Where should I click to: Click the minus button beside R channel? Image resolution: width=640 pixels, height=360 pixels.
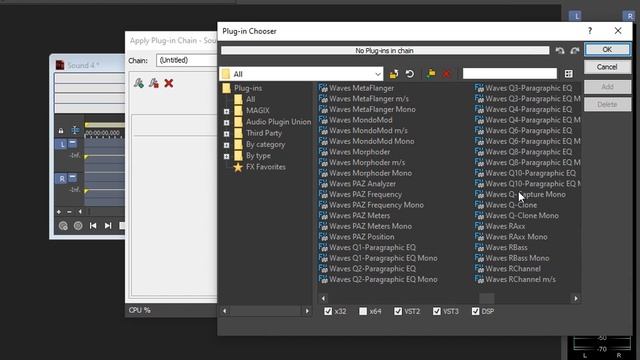point(72,178)
